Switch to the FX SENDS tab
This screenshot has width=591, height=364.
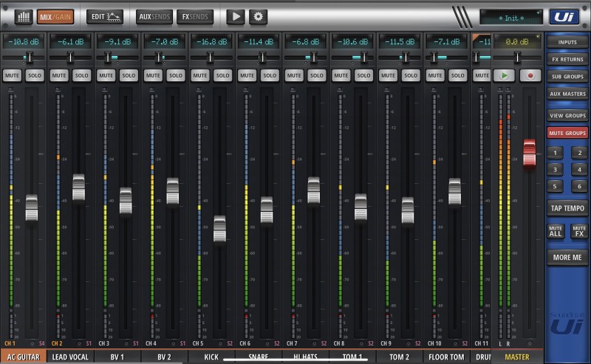[x=195, y=16]
